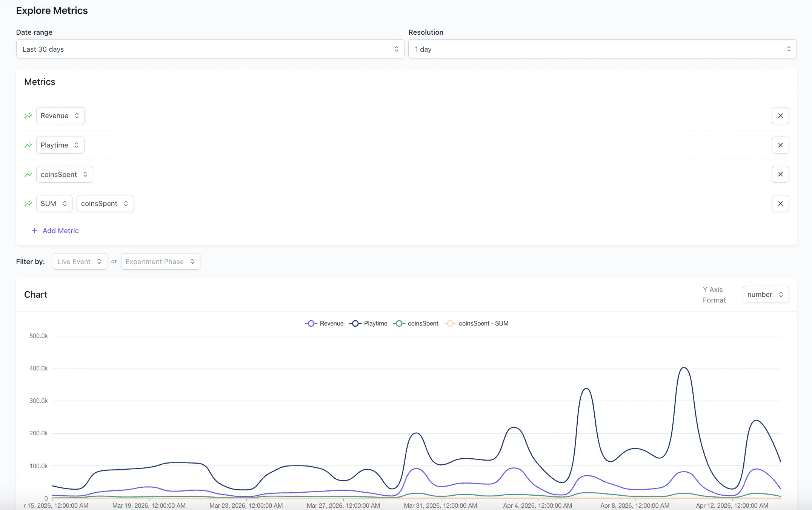
Task: Click the coinsSpent - SUM legend marker
Action: (450, 323)
